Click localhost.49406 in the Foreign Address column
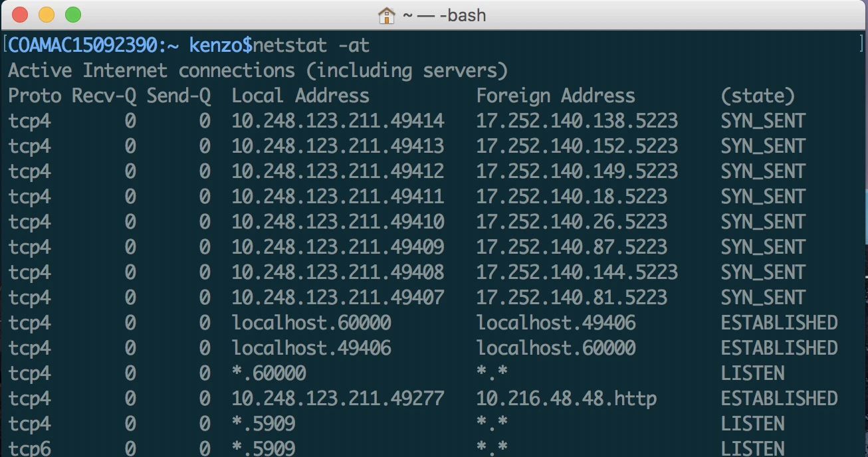 [556, 323]
